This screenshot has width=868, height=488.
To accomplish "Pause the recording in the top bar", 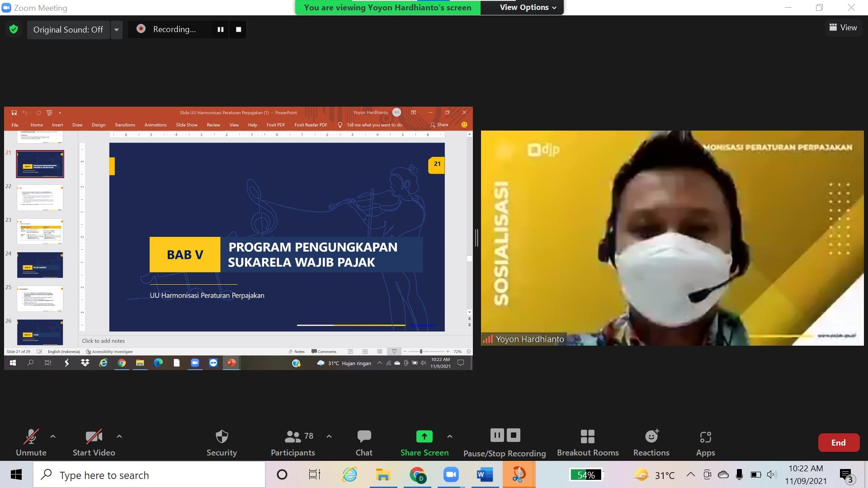I will [x=221, y=29].
